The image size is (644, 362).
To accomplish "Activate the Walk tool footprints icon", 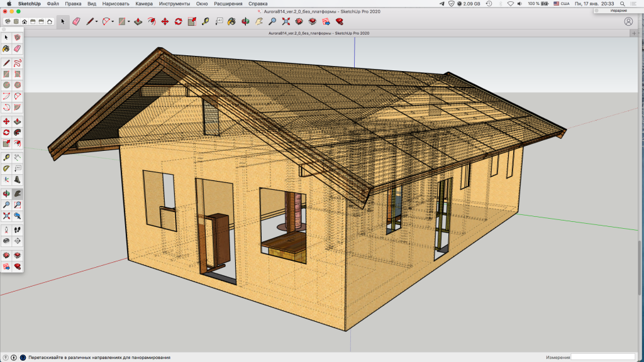I will [x=18, y=229].
